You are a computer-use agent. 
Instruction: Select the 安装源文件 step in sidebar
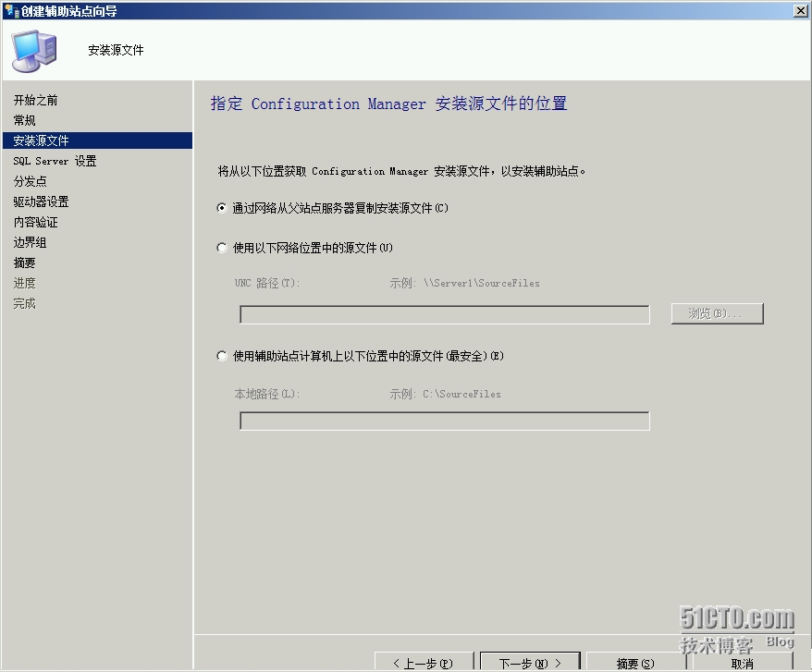[x=97, y=141]
